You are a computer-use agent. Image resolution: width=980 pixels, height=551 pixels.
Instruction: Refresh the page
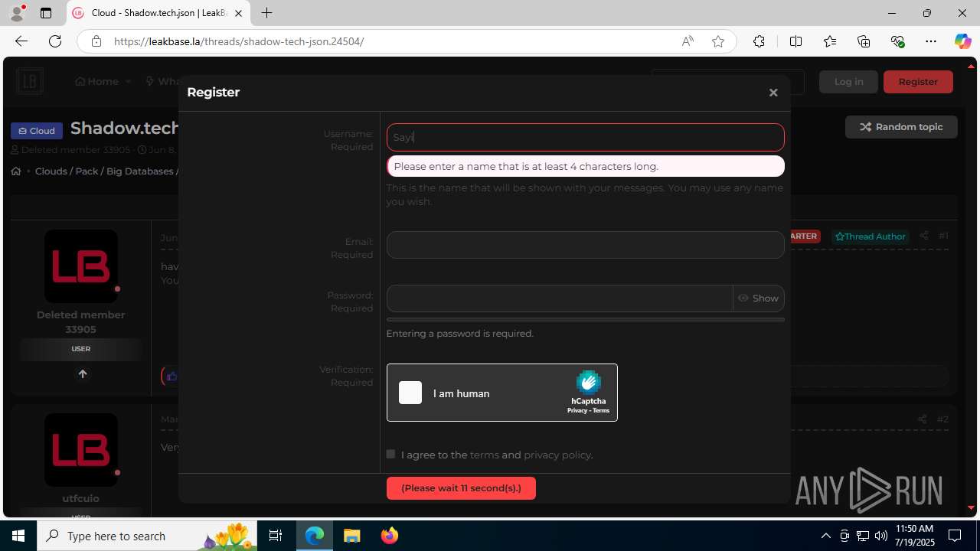tap(55, 41)
